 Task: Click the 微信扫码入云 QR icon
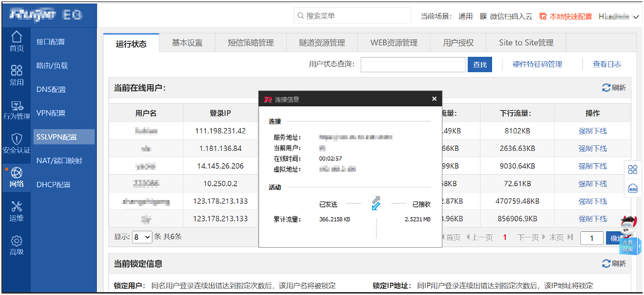coord(483,16)
